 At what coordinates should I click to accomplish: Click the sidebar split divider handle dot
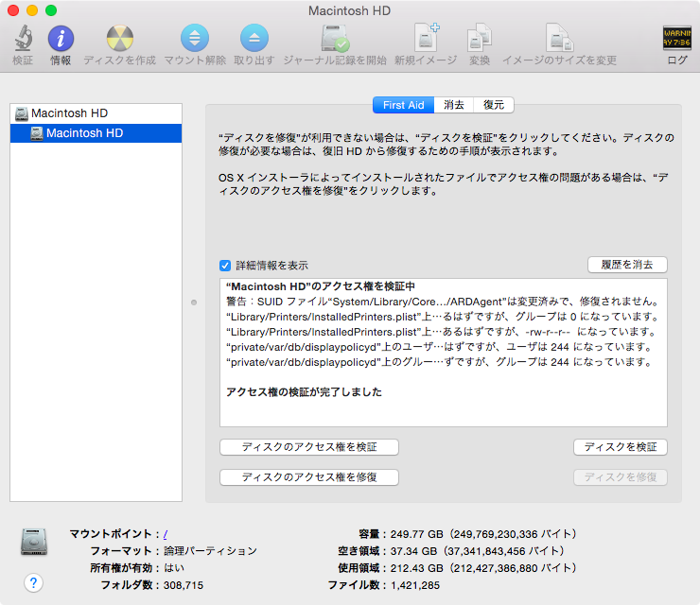pos(194,302)
